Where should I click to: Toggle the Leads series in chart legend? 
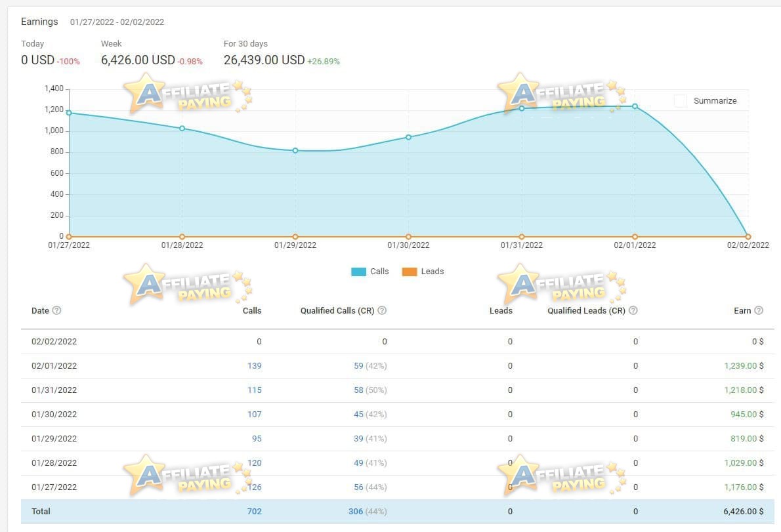[423, 271]
